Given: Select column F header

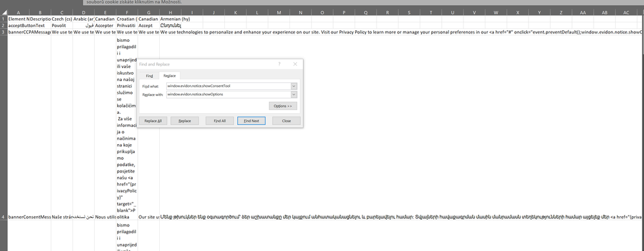Looking at the screenshot, I should point(126,13).
